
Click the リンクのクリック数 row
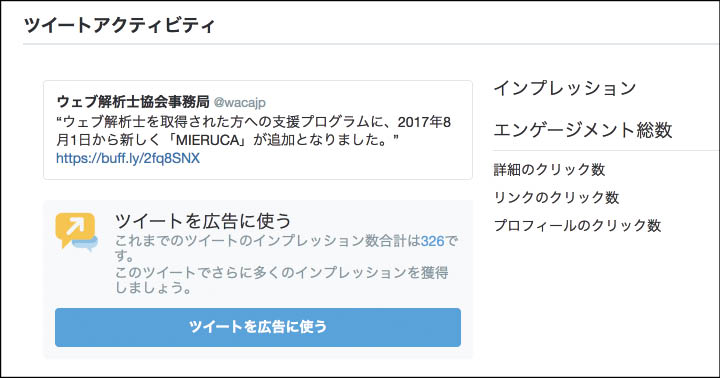pos(556,197)
